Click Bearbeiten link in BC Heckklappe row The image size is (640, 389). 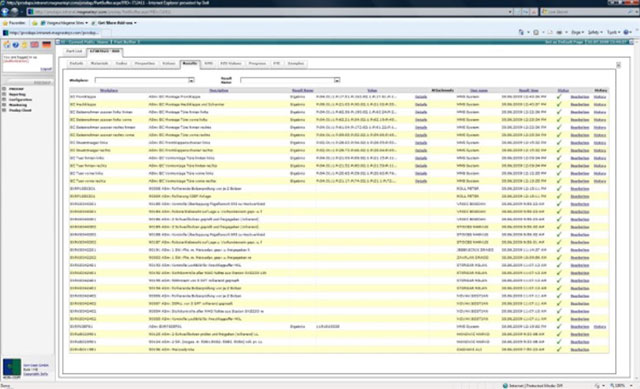coord(580,104)
